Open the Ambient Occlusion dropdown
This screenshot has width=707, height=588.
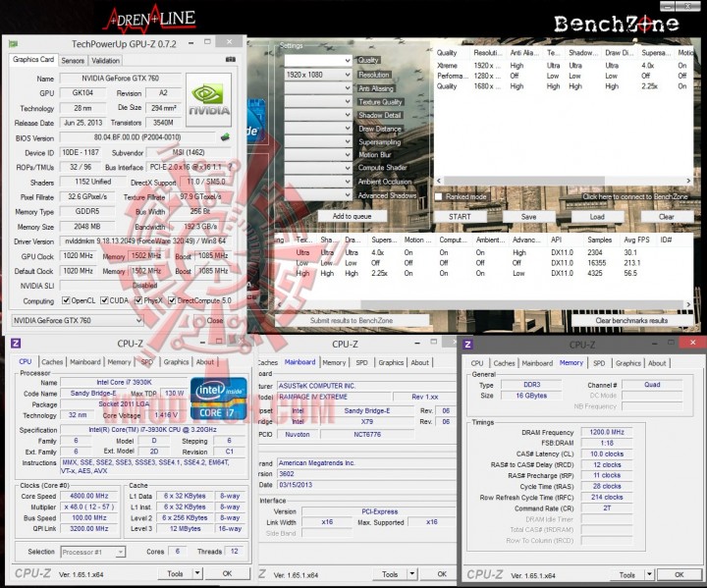tap(318, 182)
